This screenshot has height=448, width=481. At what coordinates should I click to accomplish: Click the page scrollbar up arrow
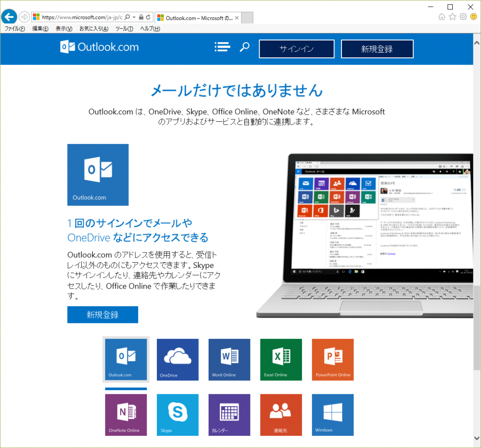point(477,43)
